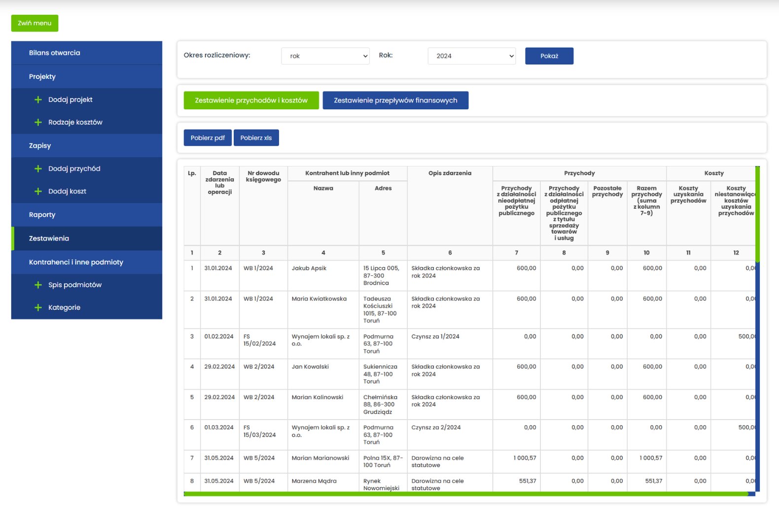Viewport: 779px width, 532px height.
Task: Click the table's vertical scrollbar track
Action: 757,374
